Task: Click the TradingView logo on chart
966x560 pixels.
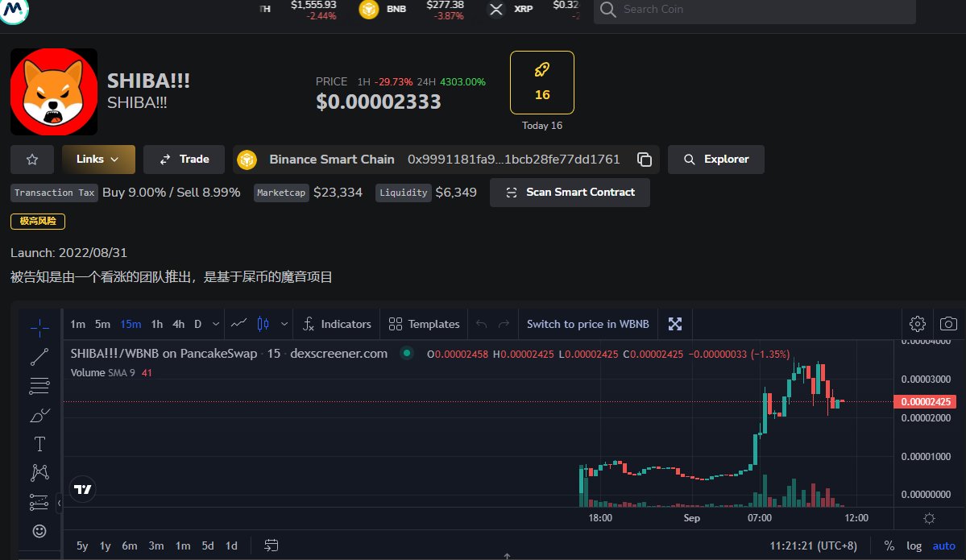Action: [82, 489]
